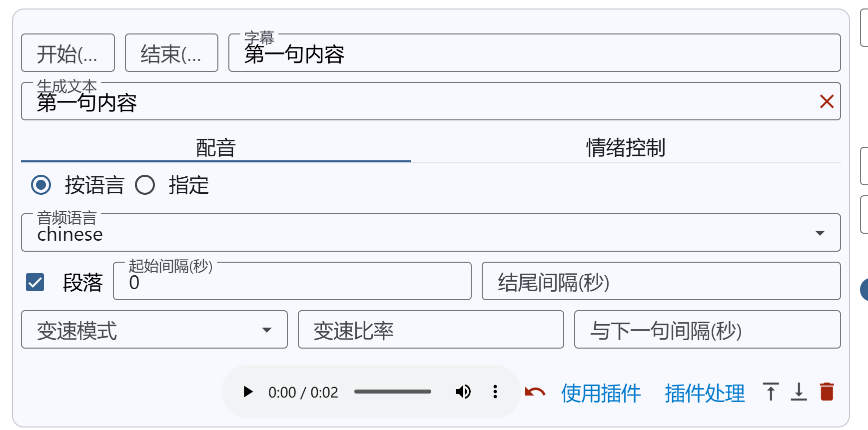
Task: Focus the 结尾间隔(秒) input field
Action: 661,282
